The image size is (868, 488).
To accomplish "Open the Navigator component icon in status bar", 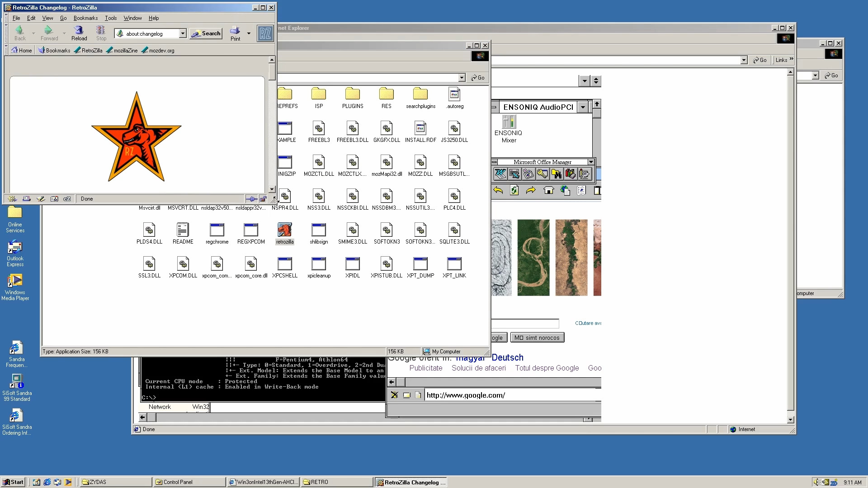I will click(x=12, y=199).
